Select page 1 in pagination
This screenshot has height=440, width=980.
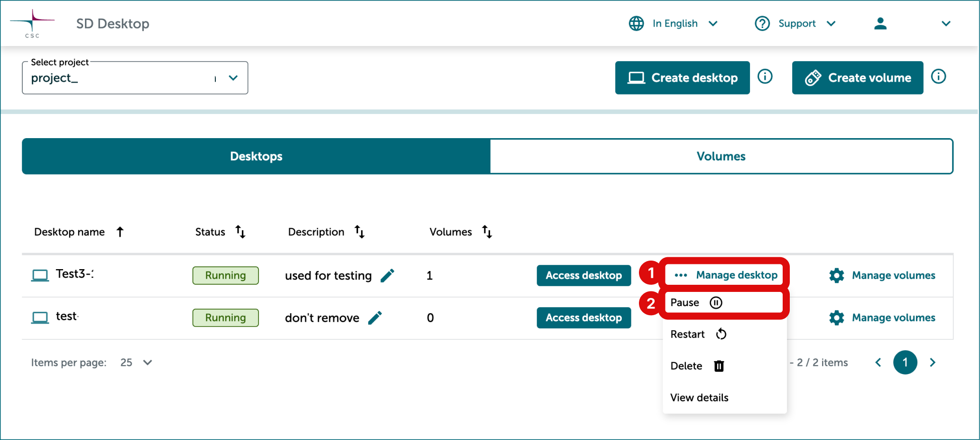(x=905, y=363)
